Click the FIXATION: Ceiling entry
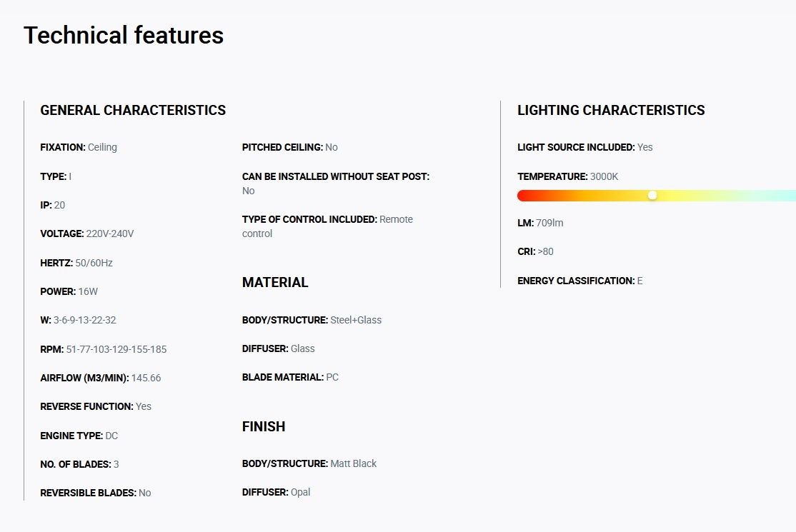 [79, 147]
